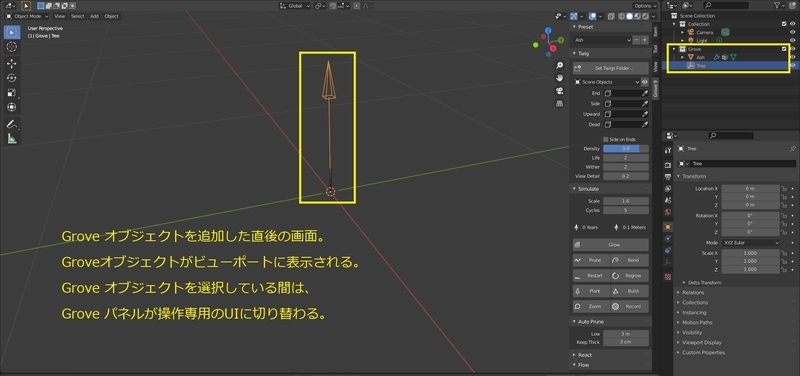Select the Select Box tool
Viewport: 800px width, 376px height.
12,32
